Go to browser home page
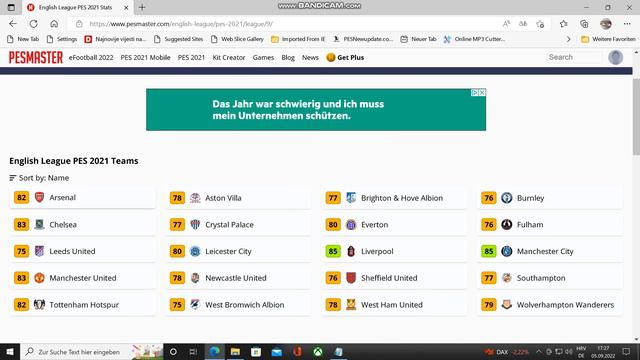640x360 pixels. 54,24
